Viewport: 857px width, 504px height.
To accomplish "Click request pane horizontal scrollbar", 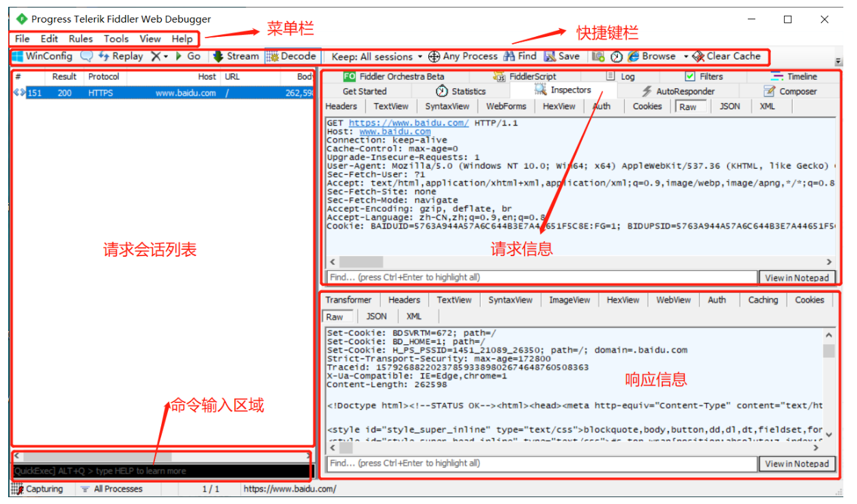I will 580,262.
